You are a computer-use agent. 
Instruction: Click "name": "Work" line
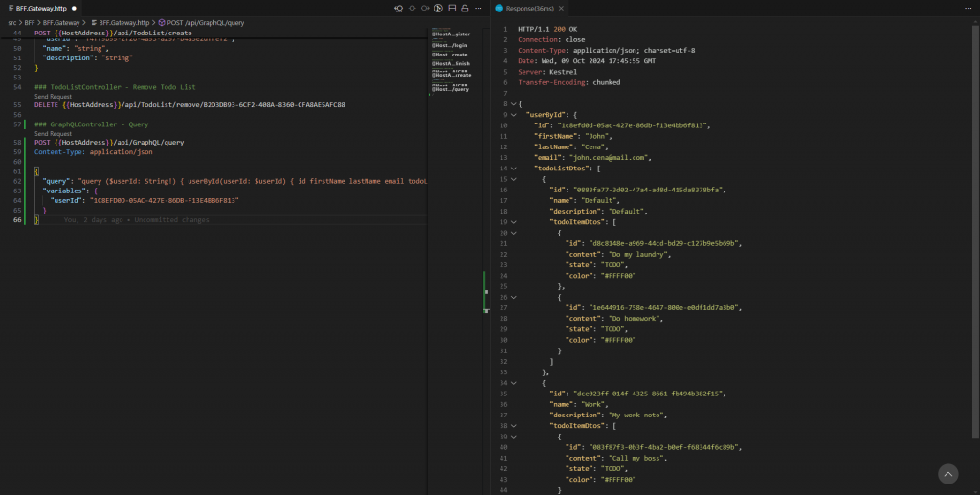(579, 404)
